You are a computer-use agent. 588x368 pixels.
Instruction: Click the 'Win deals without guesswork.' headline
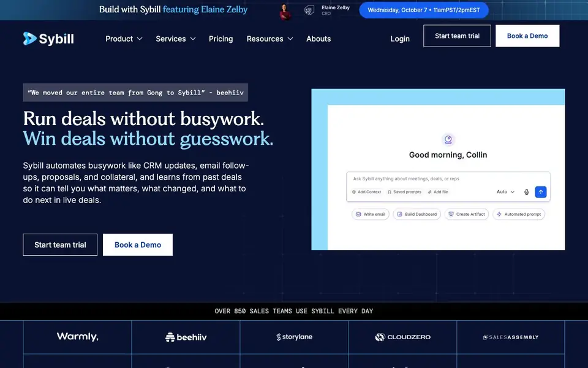coord(148,139)
